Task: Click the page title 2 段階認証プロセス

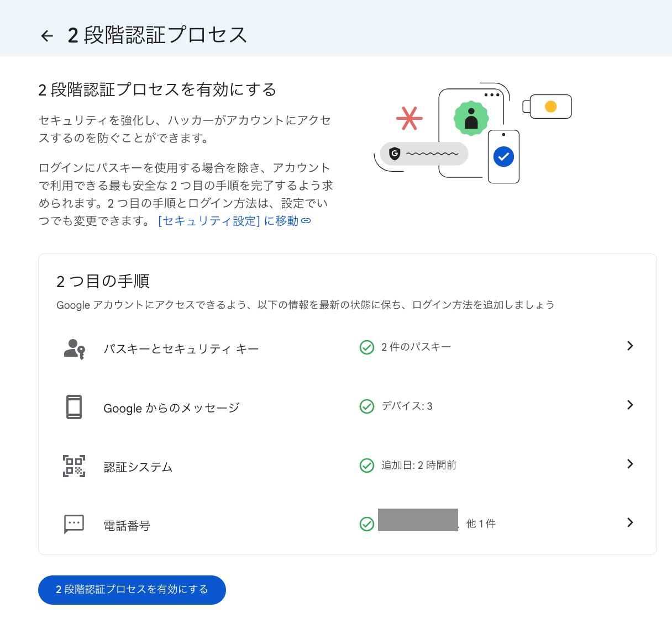Action: pos(157,35)
